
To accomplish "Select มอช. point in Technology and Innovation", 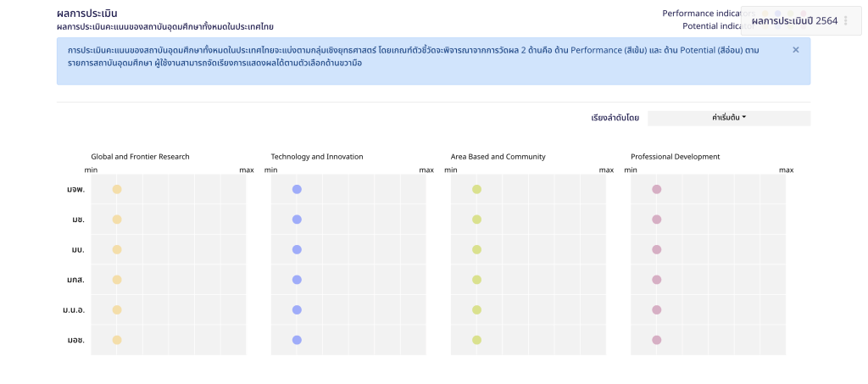I will coord(297,340).
